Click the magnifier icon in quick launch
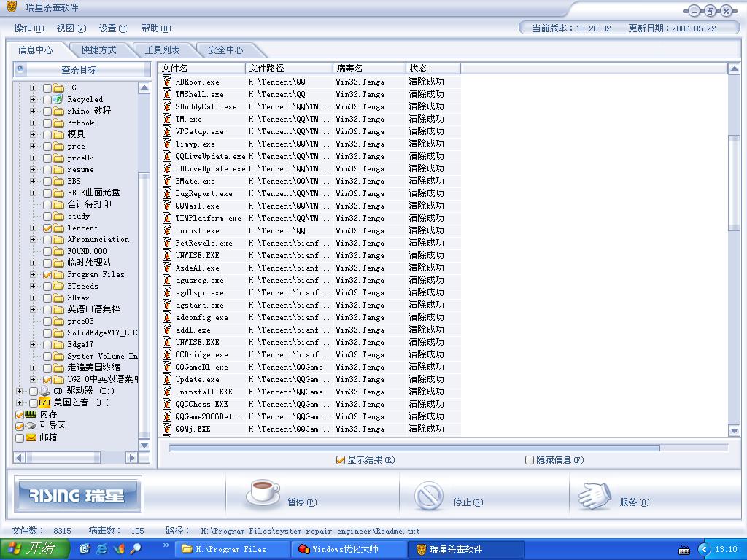747x560 pixels. [136, 549]
